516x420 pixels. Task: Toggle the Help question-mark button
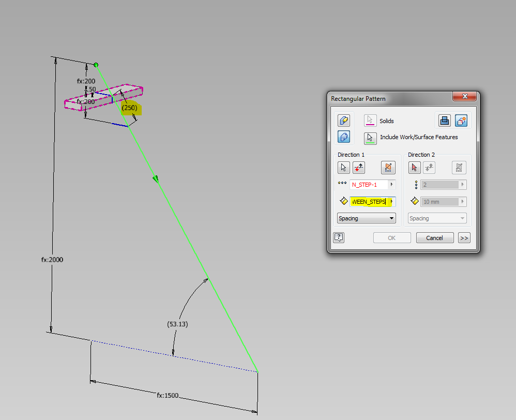pyautogui.click(x=338, y=237)
